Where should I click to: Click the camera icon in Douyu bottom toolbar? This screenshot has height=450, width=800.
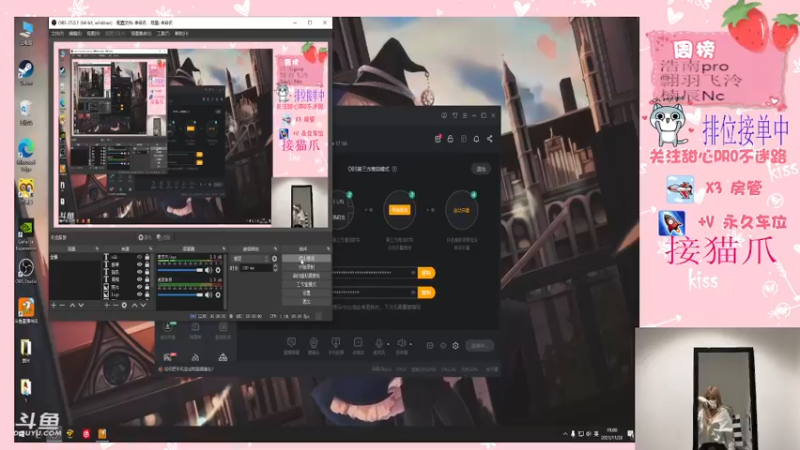pos(314,342)
